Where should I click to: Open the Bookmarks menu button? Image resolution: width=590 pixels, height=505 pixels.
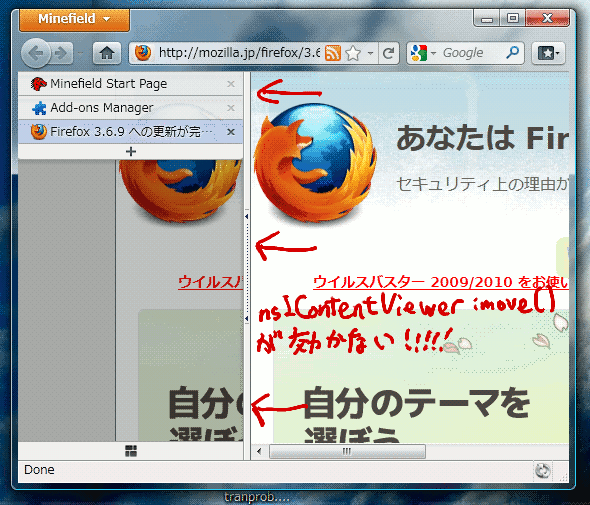tap(548, 53)
